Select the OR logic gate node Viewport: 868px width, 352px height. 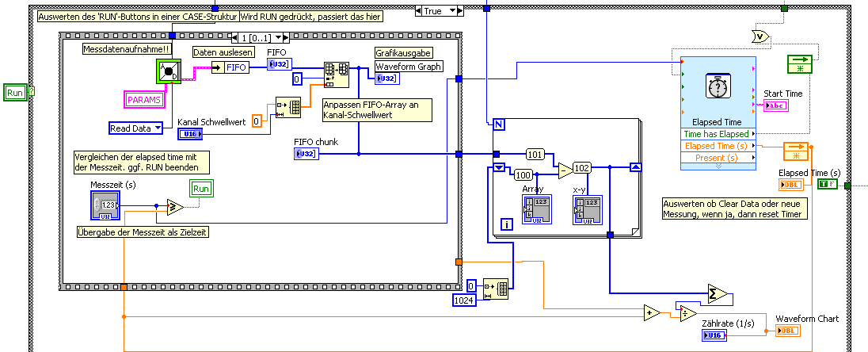click(762, 36)
